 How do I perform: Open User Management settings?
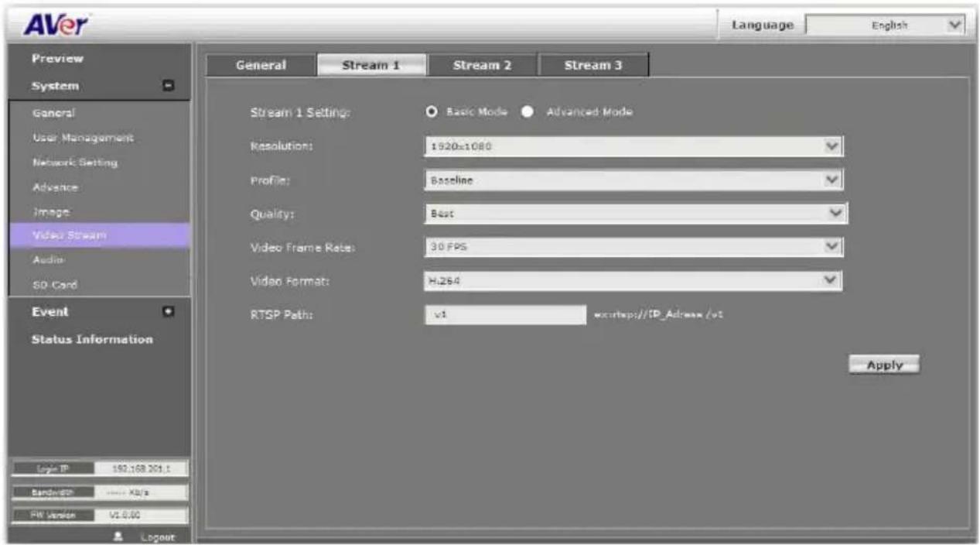click(x=83, y=138)
